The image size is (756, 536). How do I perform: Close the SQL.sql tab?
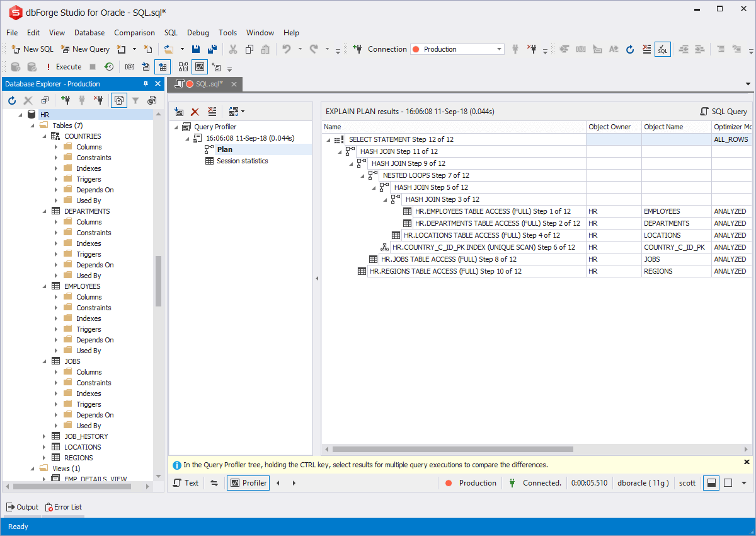(234, 84)
